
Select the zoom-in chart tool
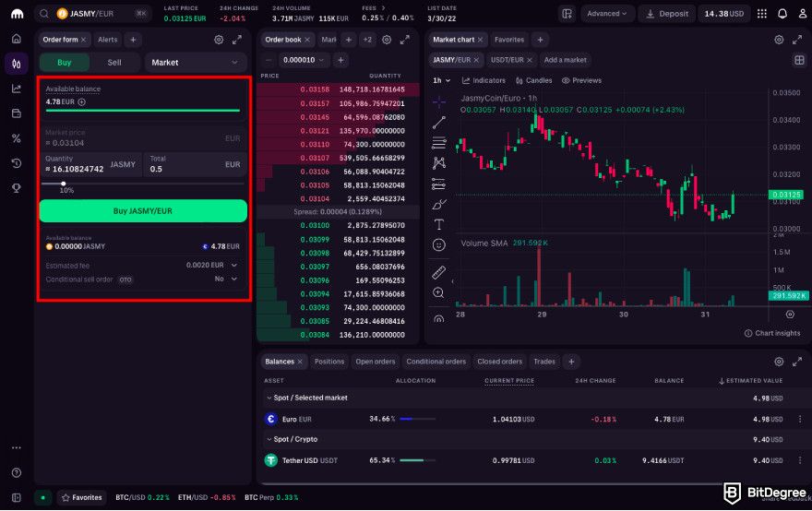438,293
